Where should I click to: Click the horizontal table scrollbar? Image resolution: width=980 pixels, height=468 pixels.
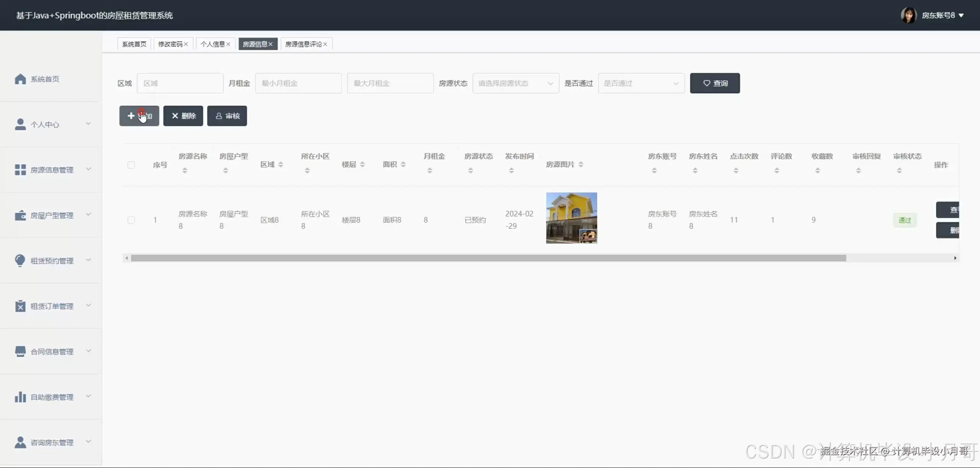(488, 258)
